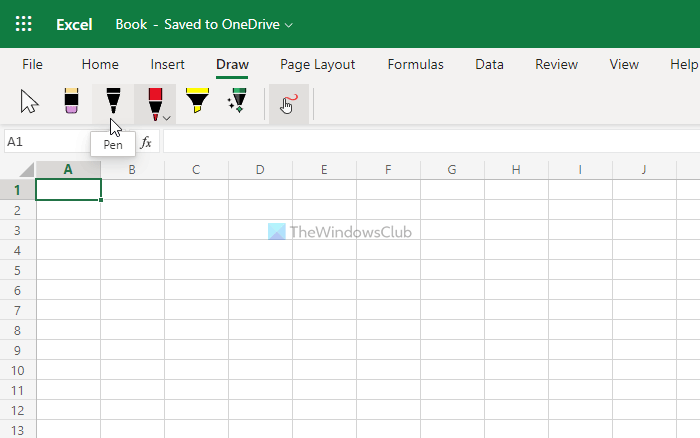Select the black Pen tool
The image size is (700, 438).
pos(113,101)
